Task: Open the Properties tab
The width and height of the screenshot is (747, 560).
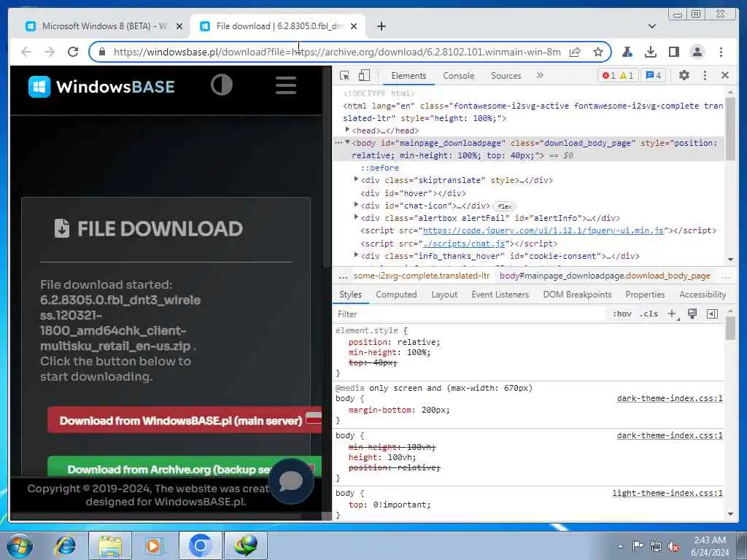Action: coord(645,295)
